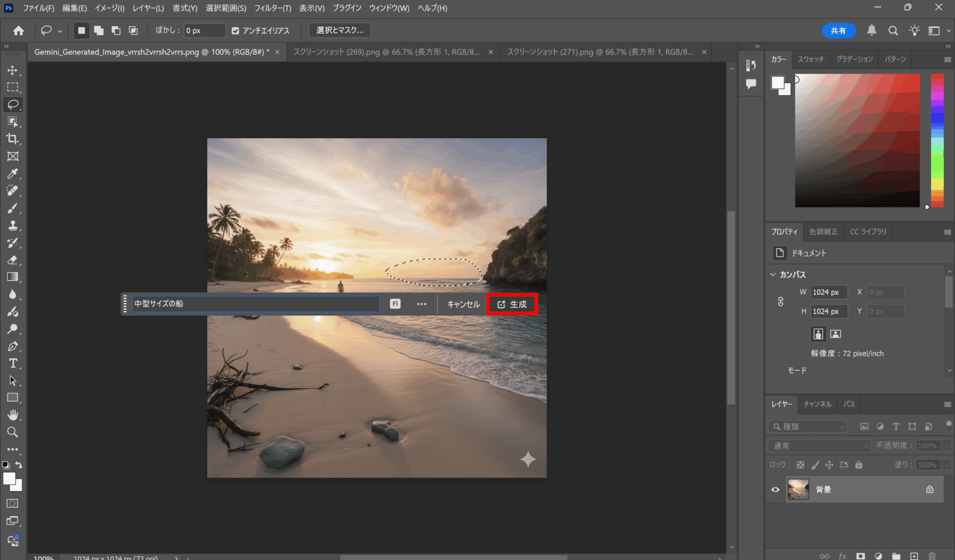The width and height of the screenshot is (955, 560).
Task: Select the Horizontal Type tool
Action: pos(13,363)
